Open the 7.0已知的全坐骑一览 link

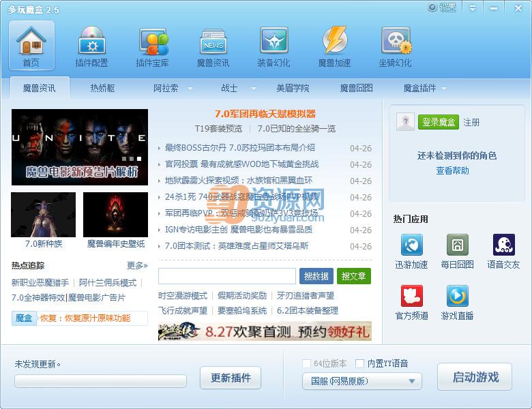[x=296, y=129]
